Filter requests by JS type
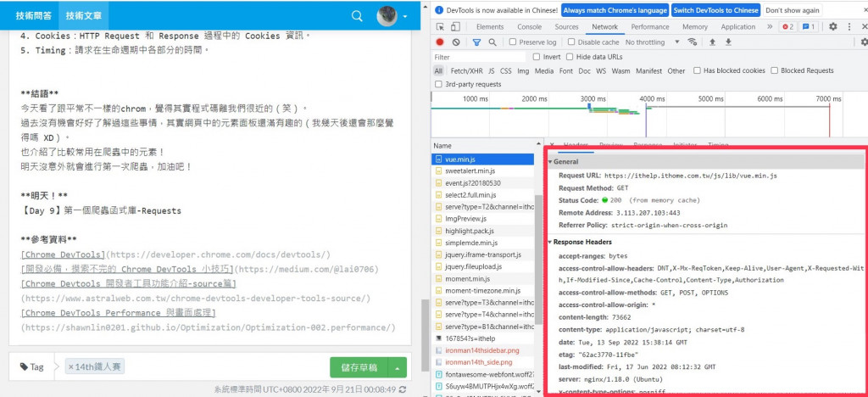Image resolution: width=868 pixels, height=397 pixels. 492,71
